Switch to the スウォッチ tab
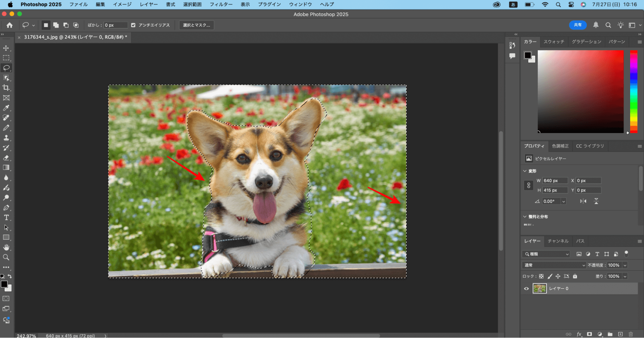 pos(554,42)
